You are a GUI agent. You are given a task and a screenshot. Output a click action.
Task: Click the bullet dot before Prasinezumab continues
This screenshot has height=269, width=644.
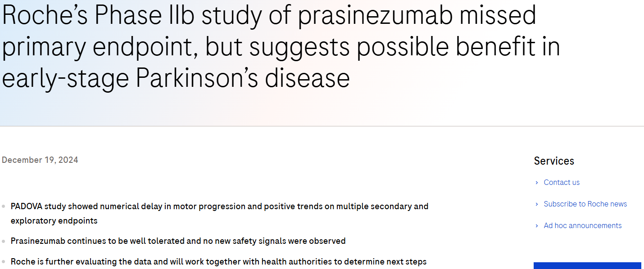click(4, 241)
